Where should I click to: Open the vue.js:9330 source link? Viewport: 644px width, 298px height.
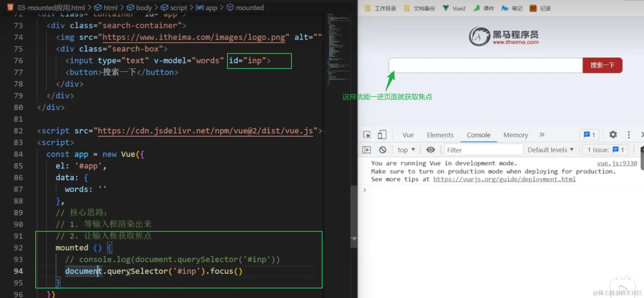click(x=617, y=163)
